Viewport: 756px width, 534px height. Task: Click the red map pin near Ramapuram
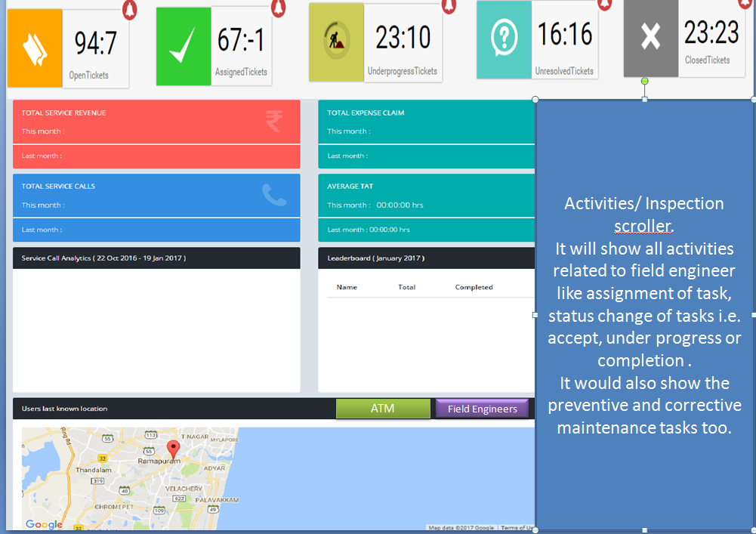[x=174, y=449]
